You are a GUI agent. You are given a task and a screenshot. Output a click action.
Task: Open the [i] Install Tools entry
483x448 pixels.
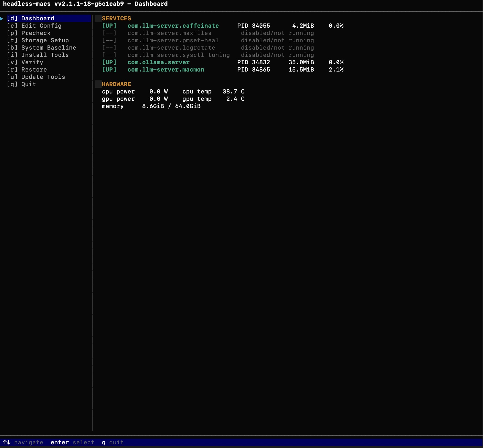click(x=38, y=55)
